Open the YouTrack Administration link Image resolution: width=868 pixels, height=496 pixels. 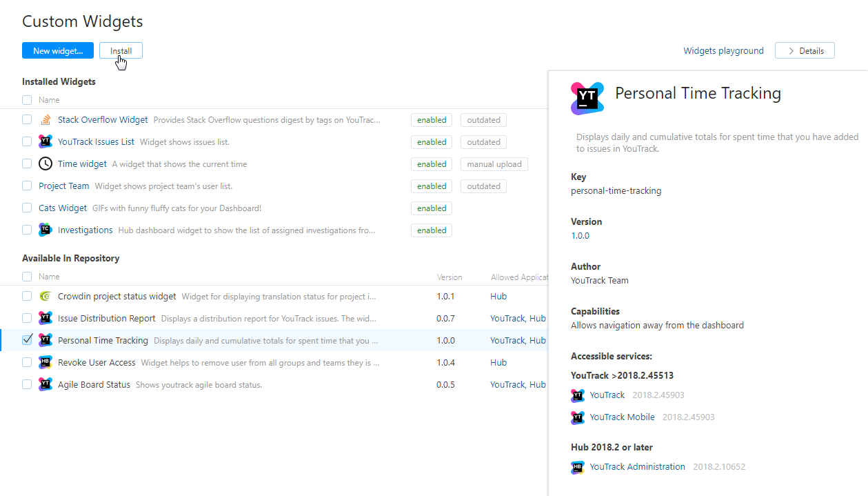coord(637,467)
